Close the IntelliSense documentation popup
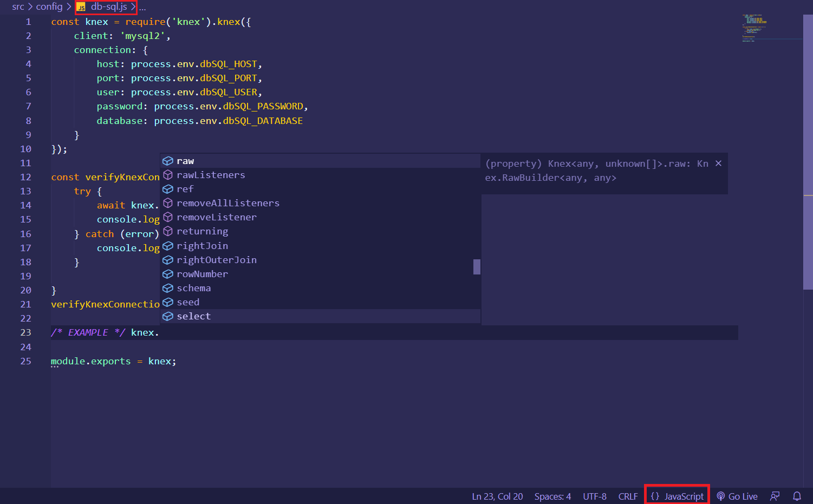The image size is (813, 504). (x=718, y=162)
